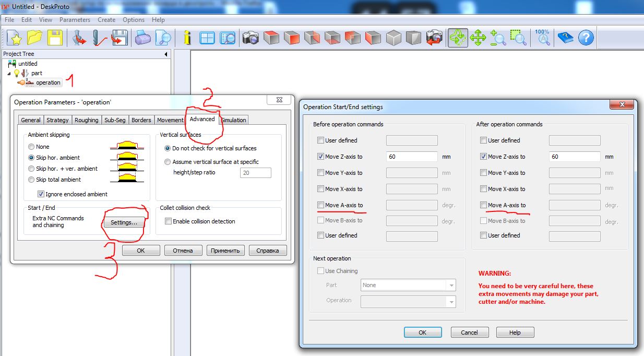The image size is (644, 356).
Task: Select the 'Skip total ambient' radio button
Action: [32, 180]
